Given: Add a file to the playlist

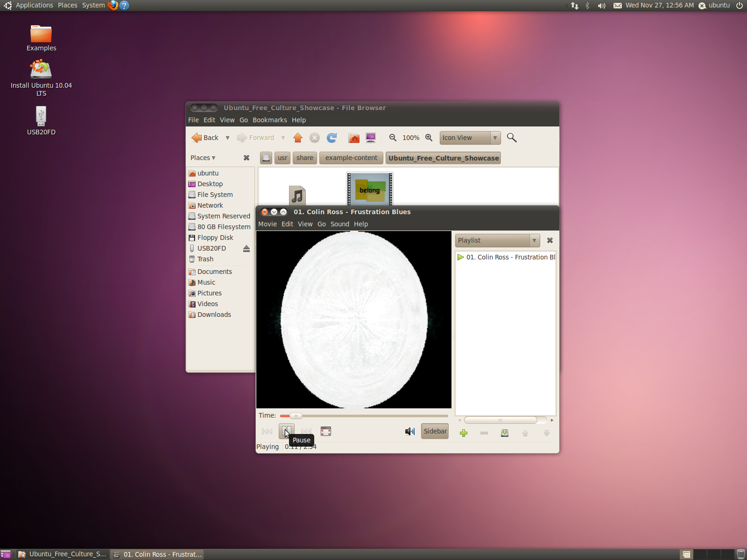Looking at the screenshot, I should [464, 433].
